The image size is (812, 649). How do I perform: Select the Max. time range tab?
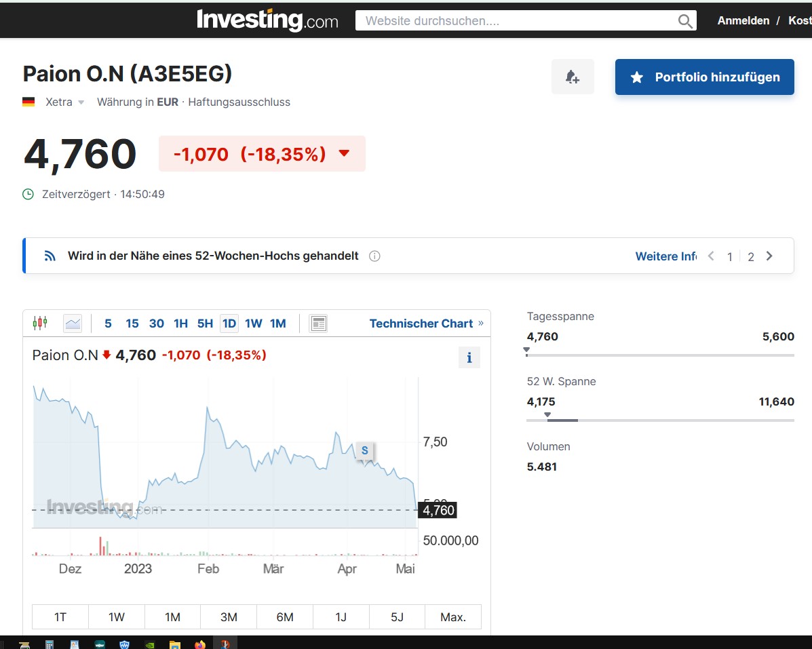pos(453,617)
